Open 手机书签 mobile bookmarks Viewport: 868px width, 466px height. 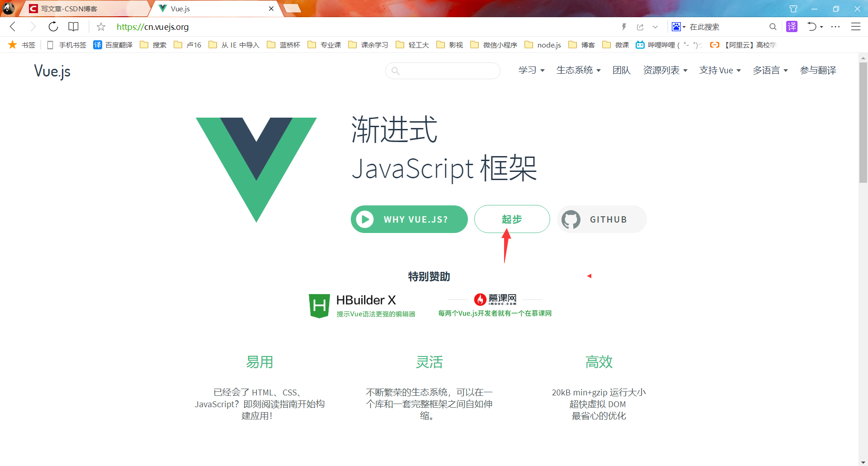tap(66, 45)
